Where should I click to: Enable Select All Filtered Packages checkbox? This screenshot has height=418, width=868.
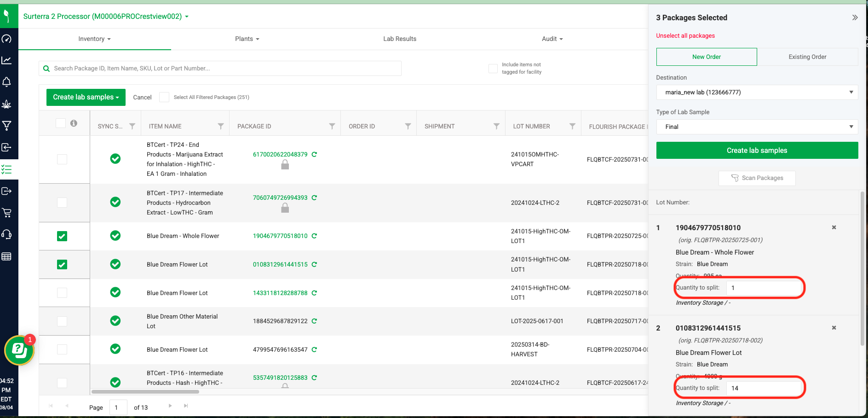(x=164, y=97)
